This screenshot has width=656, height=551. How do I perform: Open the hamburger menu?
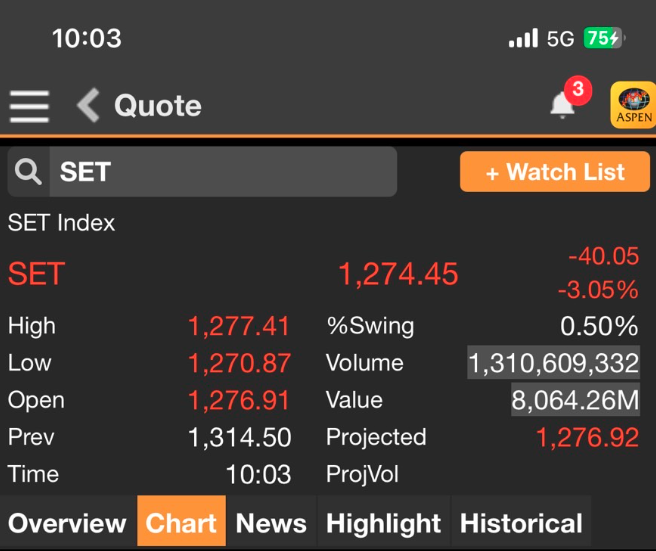point(29,106)
